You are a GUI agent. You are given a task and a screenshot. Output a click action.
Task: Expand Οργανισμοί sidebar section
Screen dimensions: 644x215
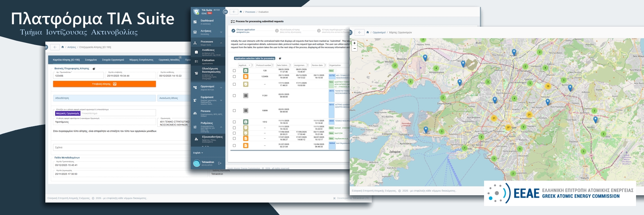coord(208,88)
